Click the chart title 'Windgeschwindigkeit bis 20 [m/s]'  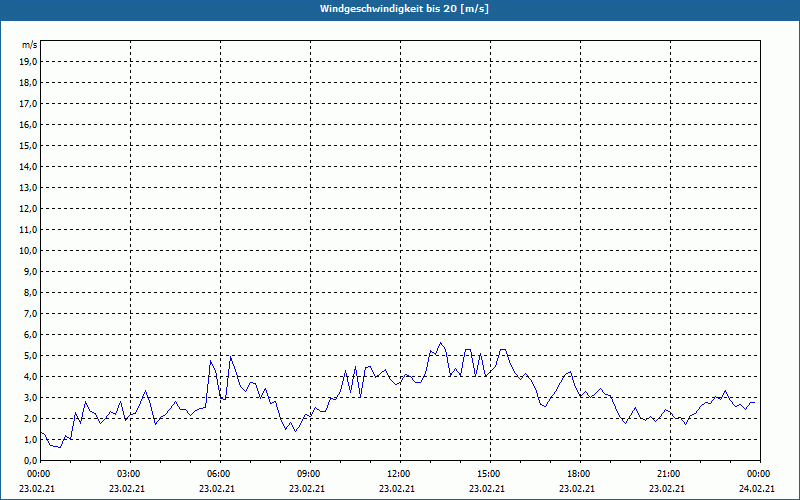(x=405, y=9)
